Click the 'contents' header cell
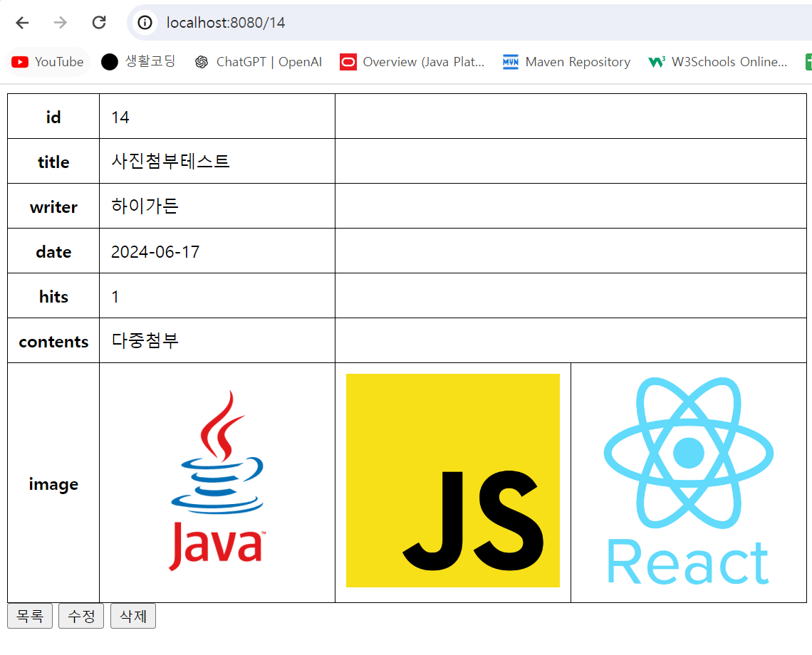The height and width of the screenshot is (655, 812). point(53,341)
